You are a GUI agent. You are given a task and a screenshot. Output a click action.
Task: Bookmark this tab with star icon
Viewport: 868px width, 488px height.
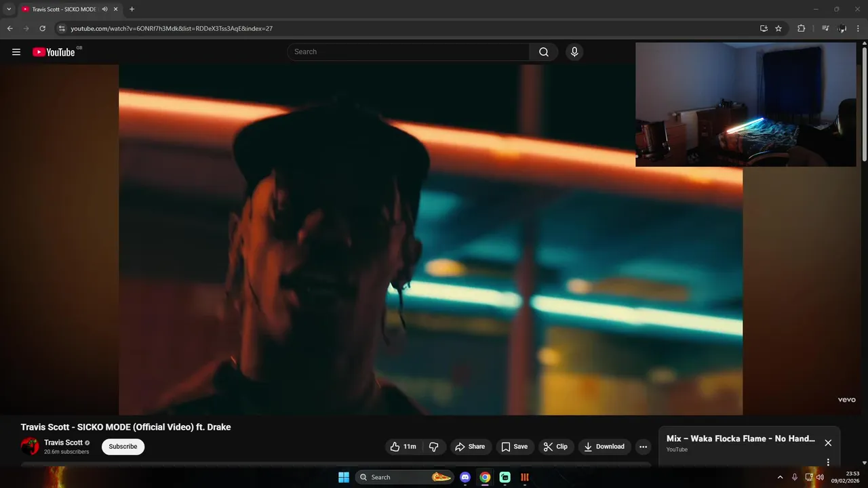[778, 28]
